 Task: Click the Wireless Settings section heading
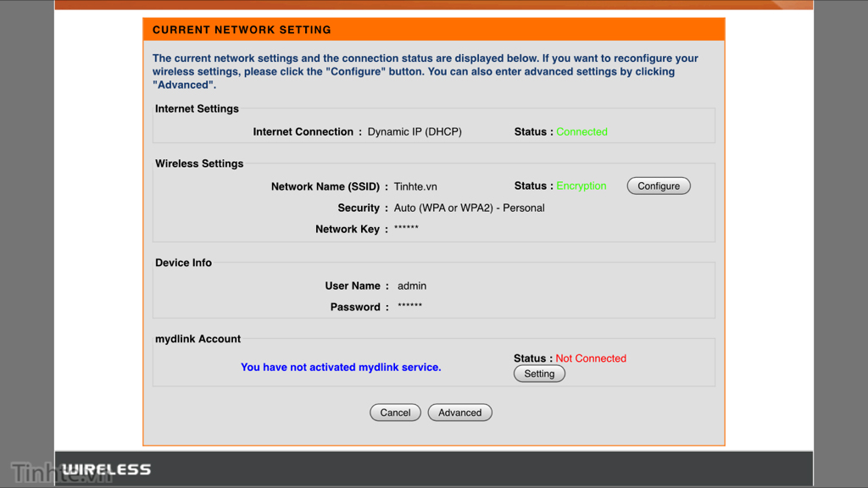click(x=199, y=164)
